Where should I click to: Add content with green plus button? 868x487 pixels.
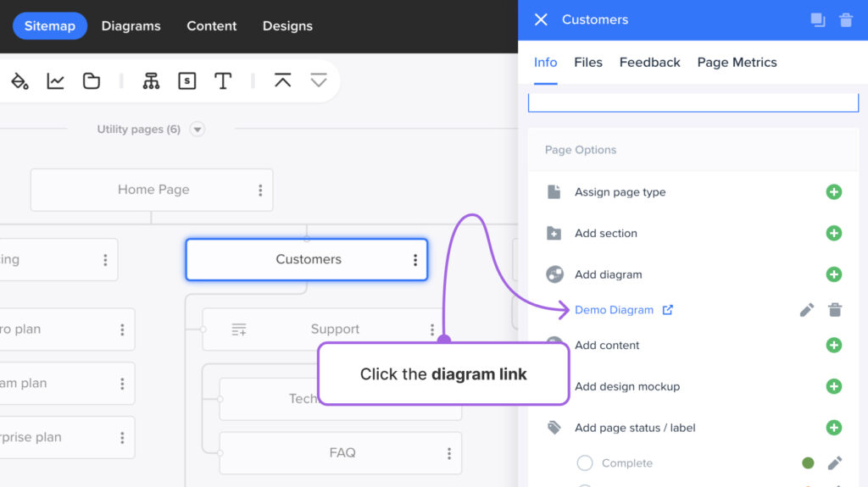(x=834, y=346)
